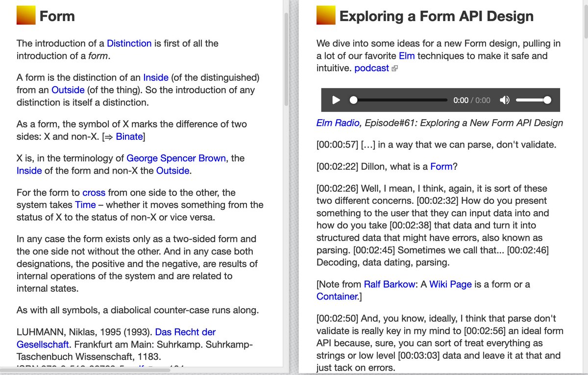
Task: Mute the podcast audio using the volume control
Action: (x=504, y=100)
